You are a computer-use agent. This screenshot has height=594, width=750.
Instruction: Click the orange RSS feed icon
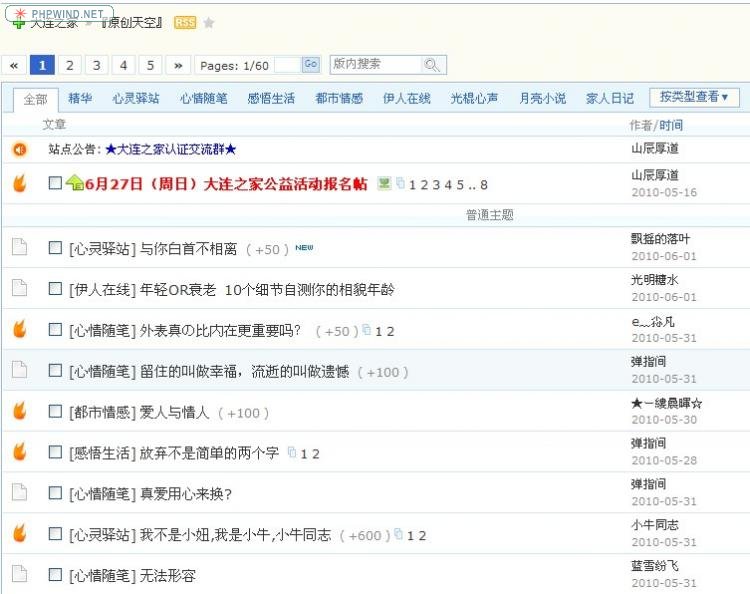tap(185, 22)
